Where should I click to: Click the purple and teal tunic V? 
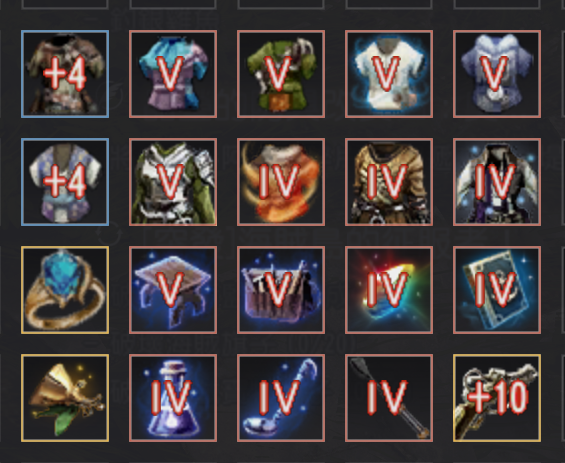point(173,74)
